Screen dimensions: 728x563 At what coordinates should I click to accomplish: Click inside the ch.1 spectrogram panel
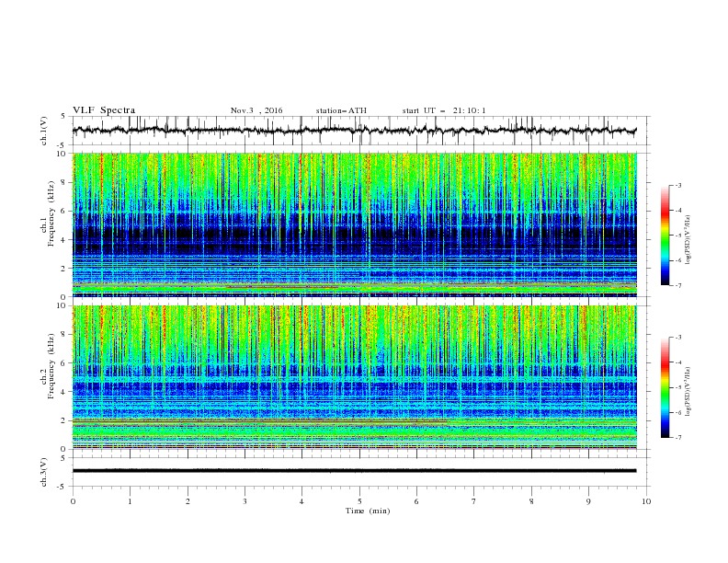coord(354,224)
